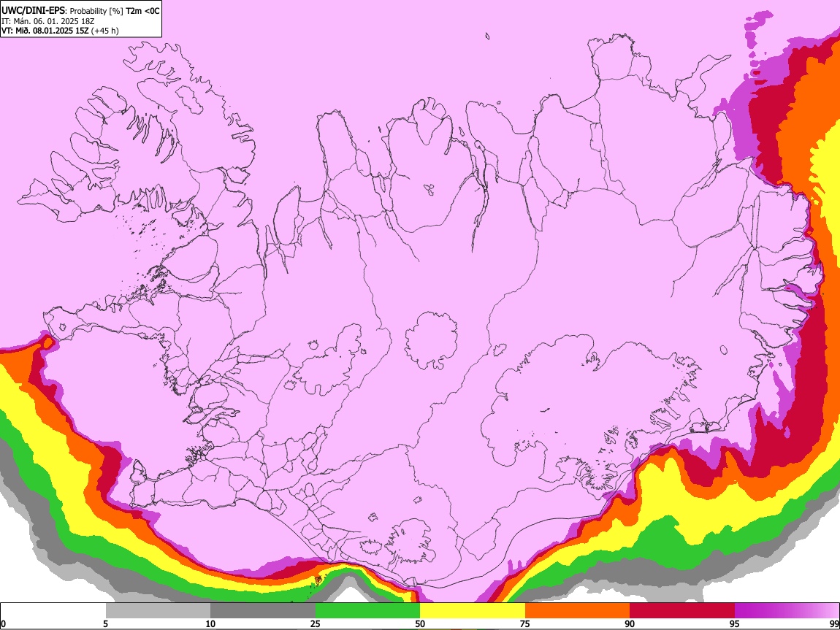Screen dimensions: 840x630
Task: Click the legend value '99'
Action: (833, 624)
